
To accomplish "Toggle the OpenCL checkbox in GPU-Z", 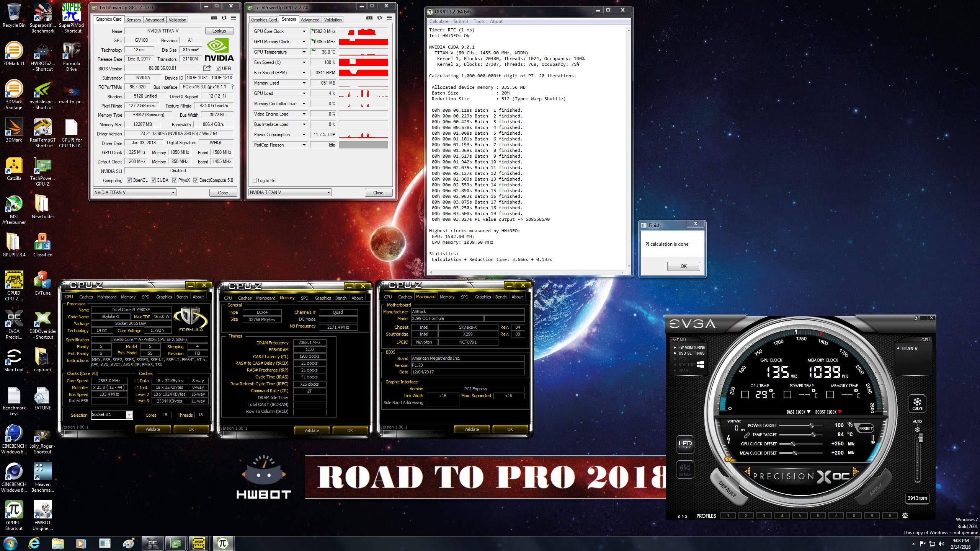I will point(129,180).
